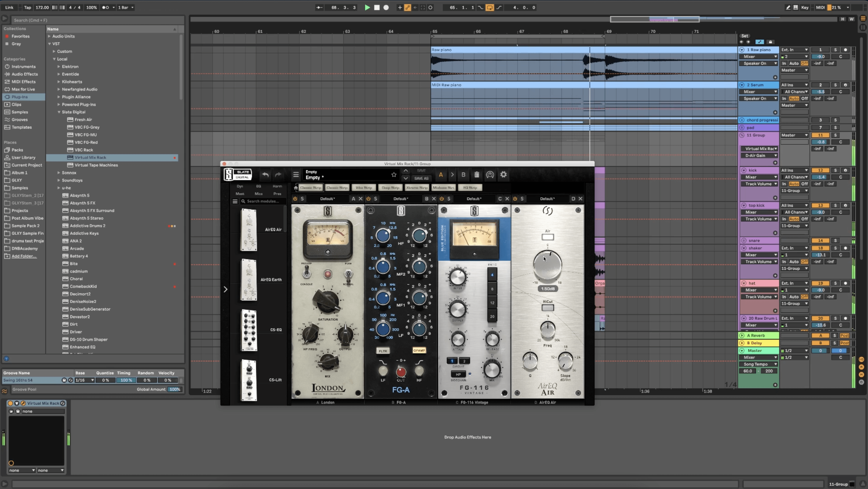Click the home icon before the strip tabs
The image size is (868, 489).
click(295, 188)
